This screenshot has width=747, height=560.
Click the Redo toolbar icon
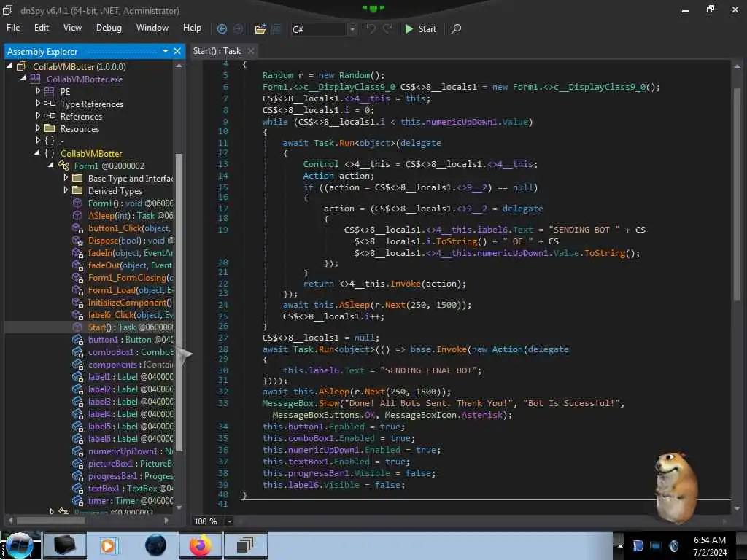click(x=387, y=28)
